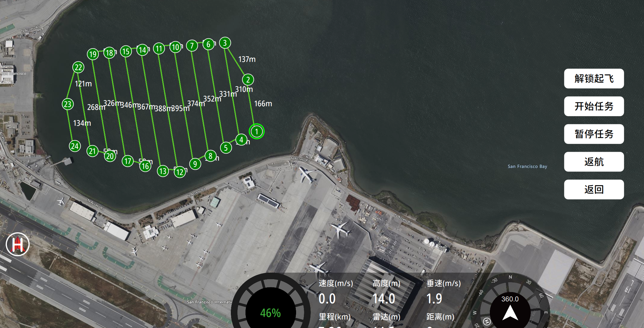Click the 137m segment distance label
Viewport: 644px width, 328px height.
(x=247, y=59)
